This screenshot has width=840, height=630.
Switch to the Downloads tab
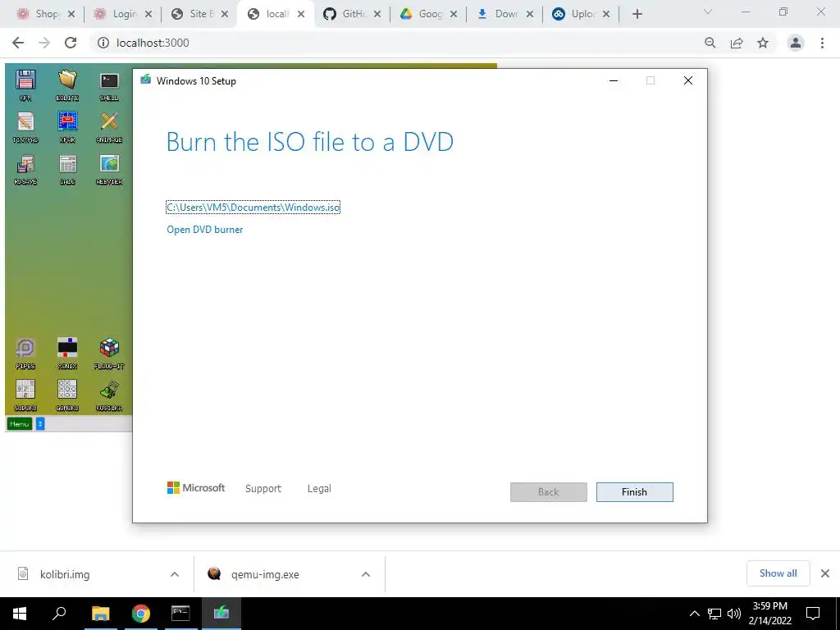(x=504, y=14)
